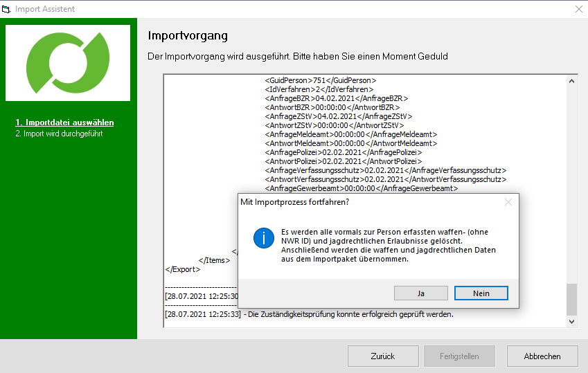Viewport: 588px width, 373px height.
Task: Close the import confirmation dialog with X
Action: [508, 202]
